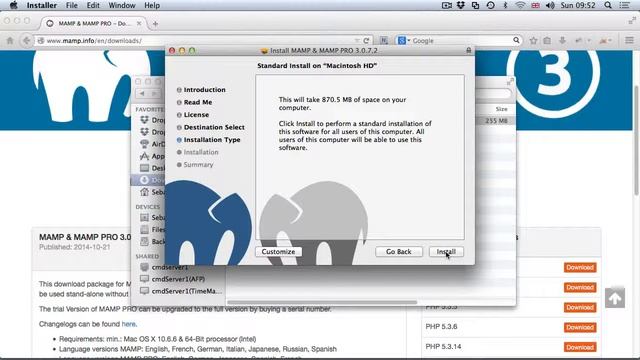Open the browser hamburger menu

tap(629, 40)
